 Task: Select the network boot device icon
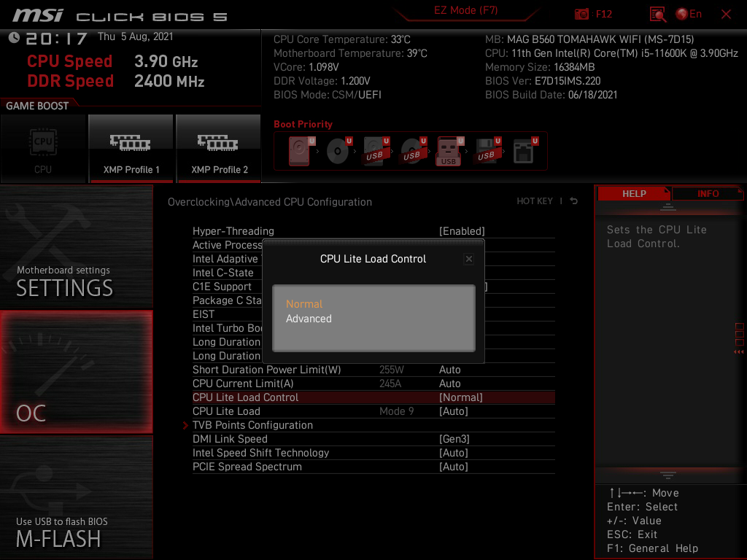coord(525,151)
